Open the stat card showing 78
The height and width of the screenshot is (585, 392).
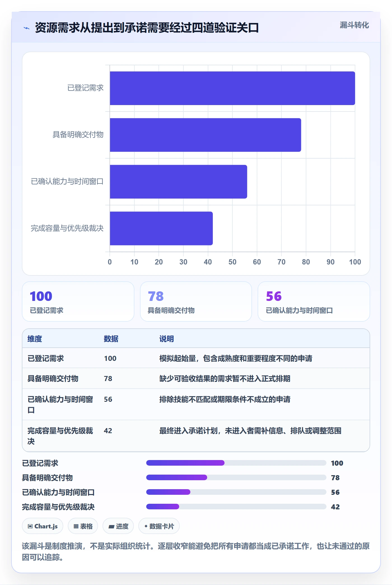point(196,301)
